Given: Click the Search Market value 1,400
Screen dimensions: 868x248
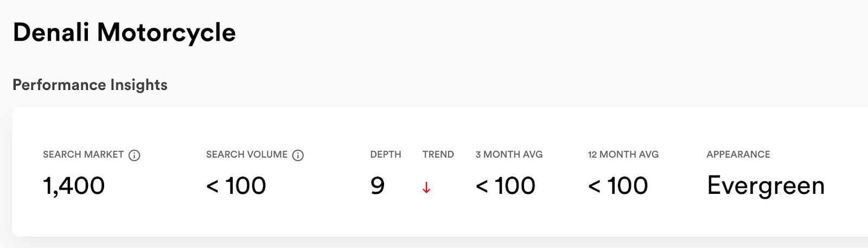Looking at the screenshot, I should point(74,186).
